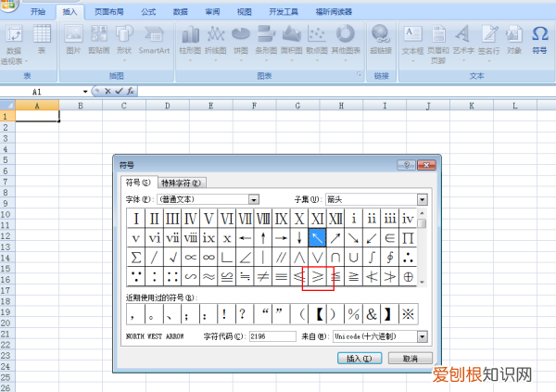
Task: Select the north west arrow symbol
Action: (x=317, y=238)
